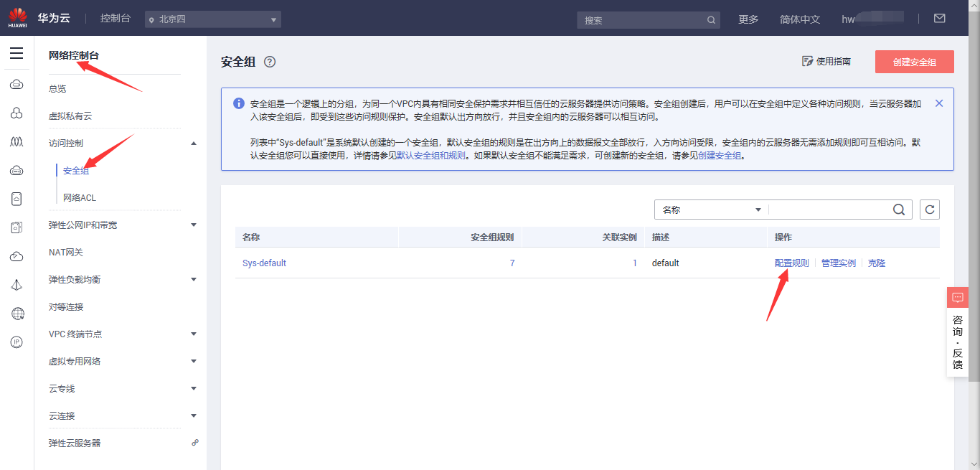Click the pyramid-shaped sidebar icon
The height and width of the screenshot is (470, 980).
(x=17, y=285)
